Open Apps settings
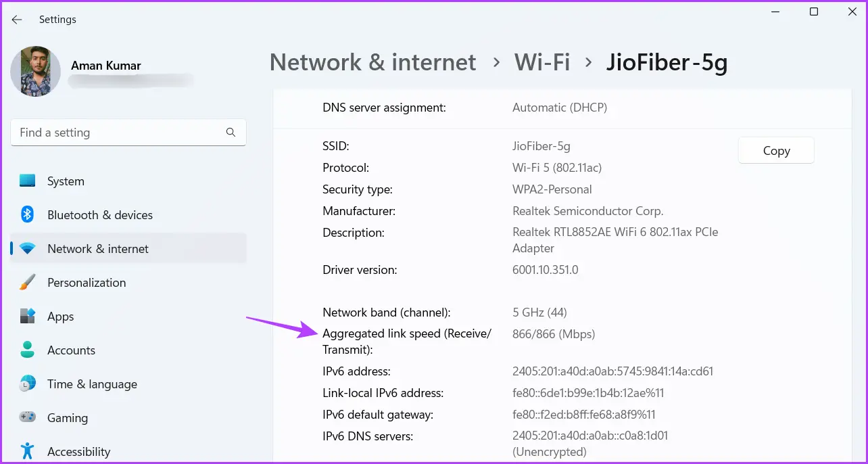Image resolution: width=868 pixels, height=464 pixels. tap(128, 317)
